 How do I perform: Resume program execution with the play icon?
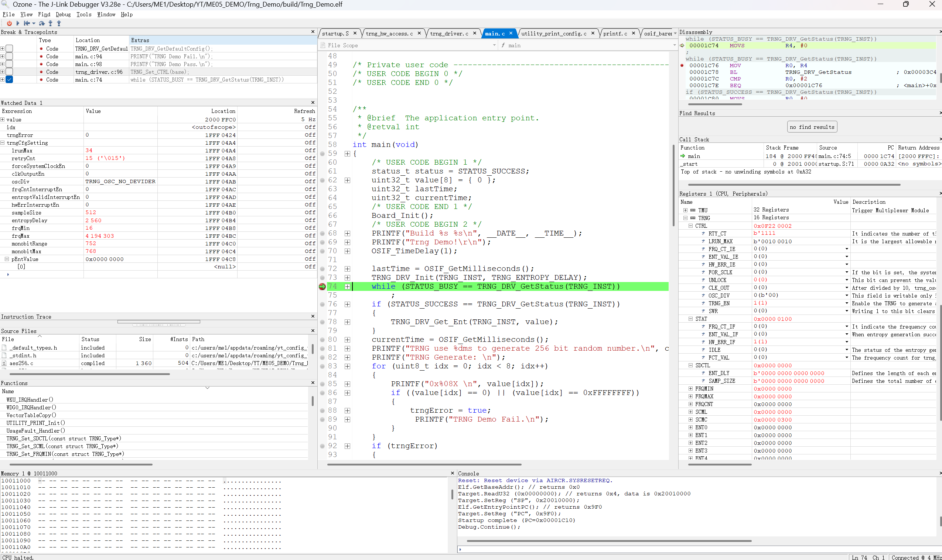tap(17, 23)
